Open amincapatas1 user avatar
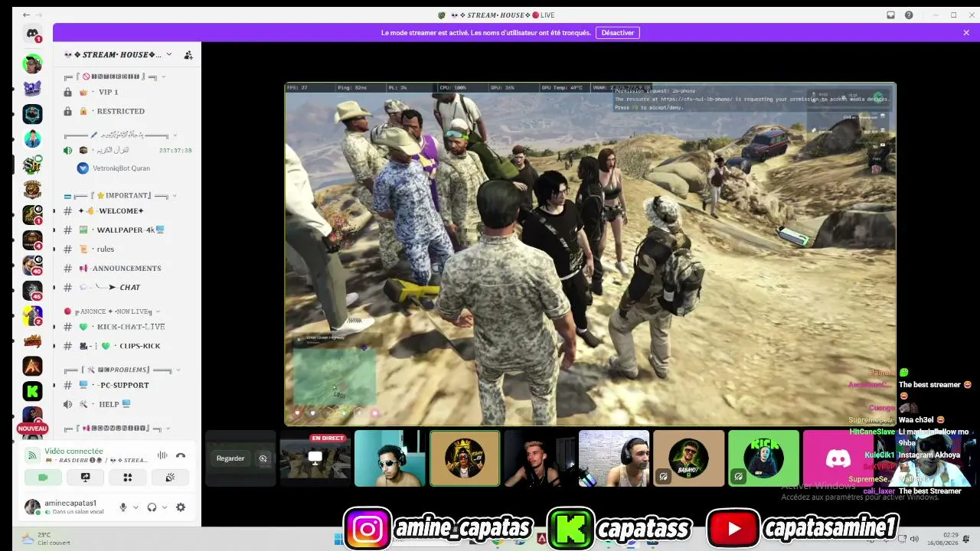 point(32,507)
